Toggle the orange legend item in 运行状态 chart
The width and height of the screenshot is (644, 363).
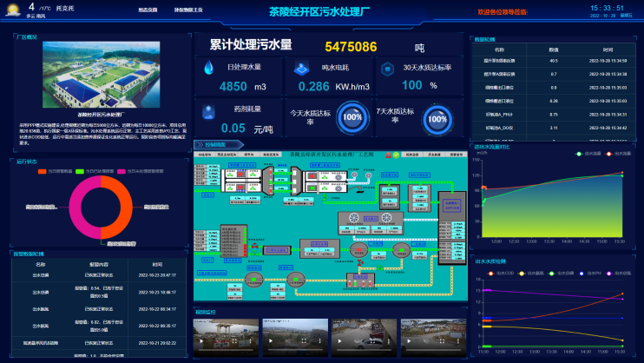click(x=55, y=171)
